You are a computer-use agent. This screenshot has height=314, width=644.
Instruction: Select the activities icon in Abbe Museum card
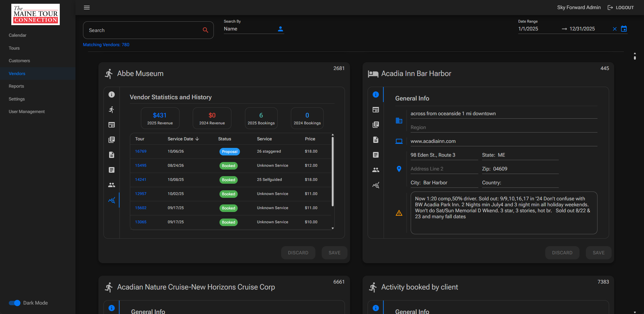[x=112, y=109]
